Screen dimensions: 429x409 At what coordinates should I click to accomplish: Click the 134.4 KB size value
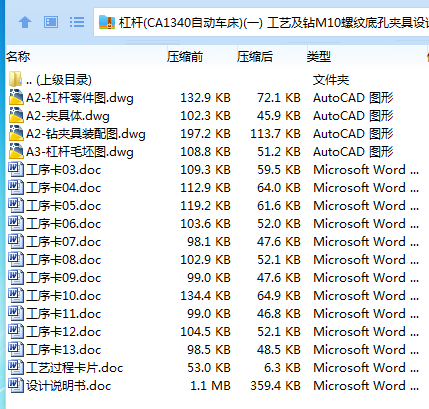point(205,296)
